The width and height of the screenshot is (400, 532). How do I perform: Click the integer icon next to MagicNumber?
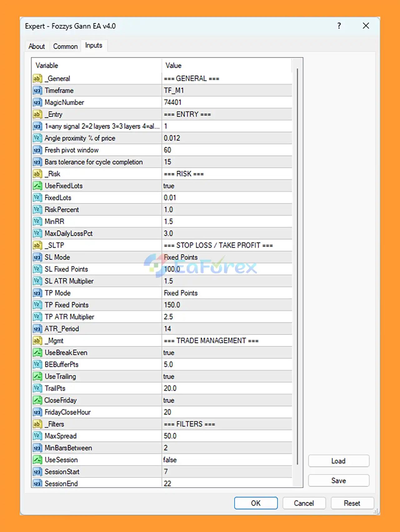point(37,102)
